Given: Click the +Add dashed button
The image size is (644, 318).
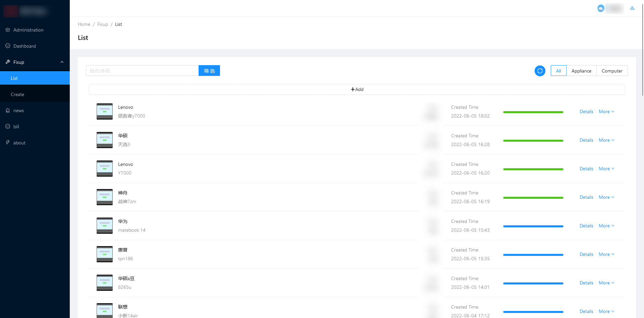Looking at the screenshot, I should (357, 89).
